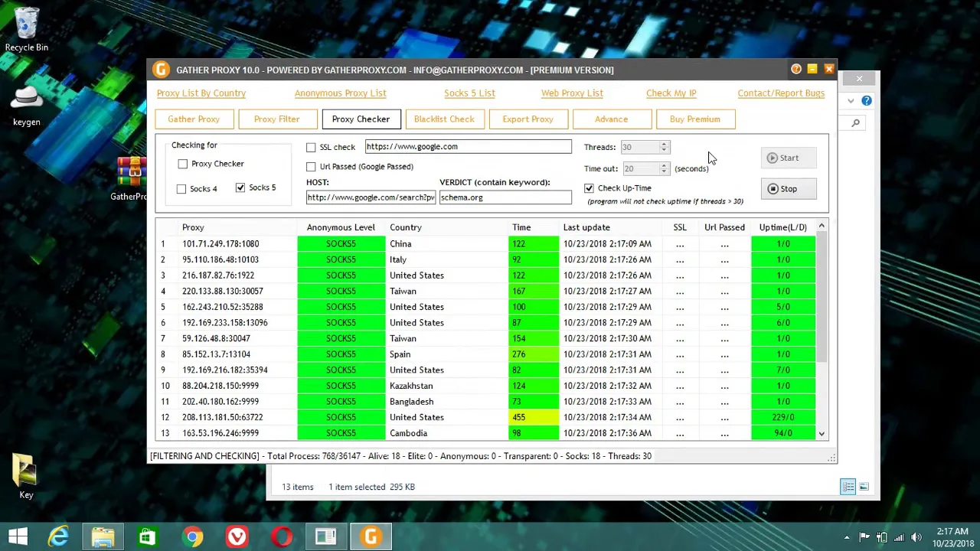Open the Recycle Bin desktop icon
Viewport: 980px width, 551px height.
[x=26, y=30]
